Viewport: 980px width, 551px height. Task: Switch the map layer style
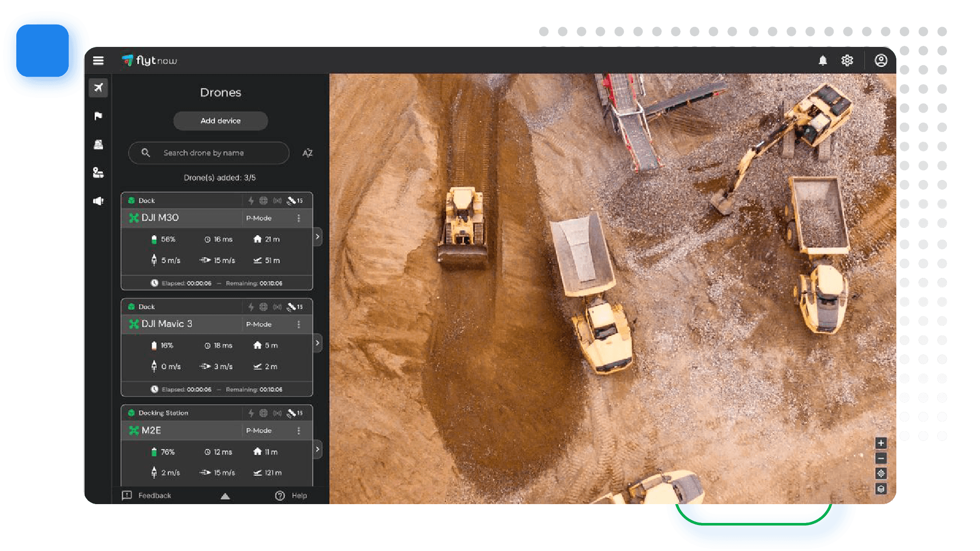click(x=881, y=489)
